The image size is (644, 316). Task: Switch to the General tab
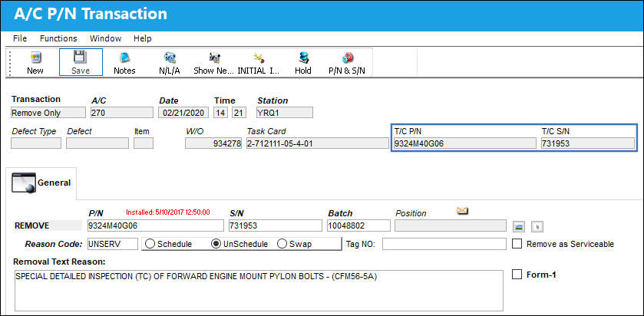pyautogui.click(x=41, y=183)
